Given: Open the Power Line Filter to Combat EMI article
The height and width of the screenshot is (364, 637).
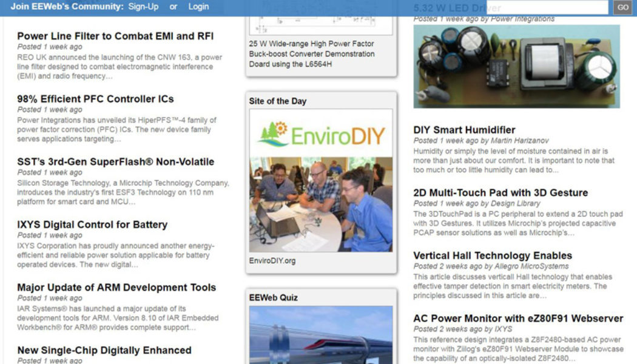Looking at the screenshot, I should pyautogui.click(x=115, y=36).
